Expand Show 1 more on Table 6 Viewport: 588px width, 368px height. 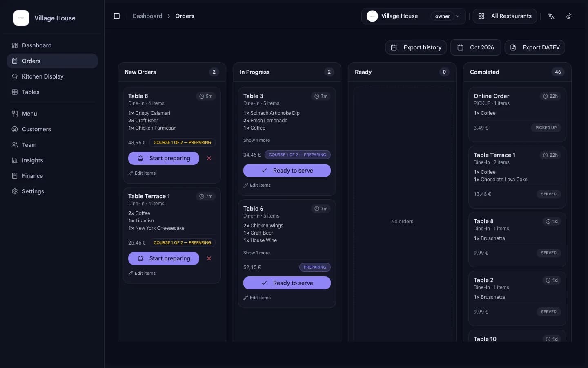click(256, 253)
